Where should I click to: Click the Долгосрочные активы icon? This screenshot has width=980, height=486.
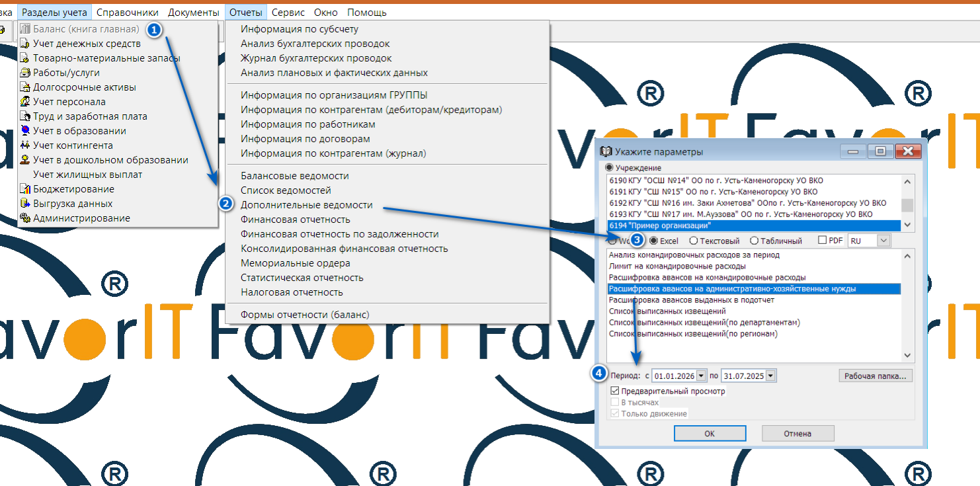[x=26, y=87]
